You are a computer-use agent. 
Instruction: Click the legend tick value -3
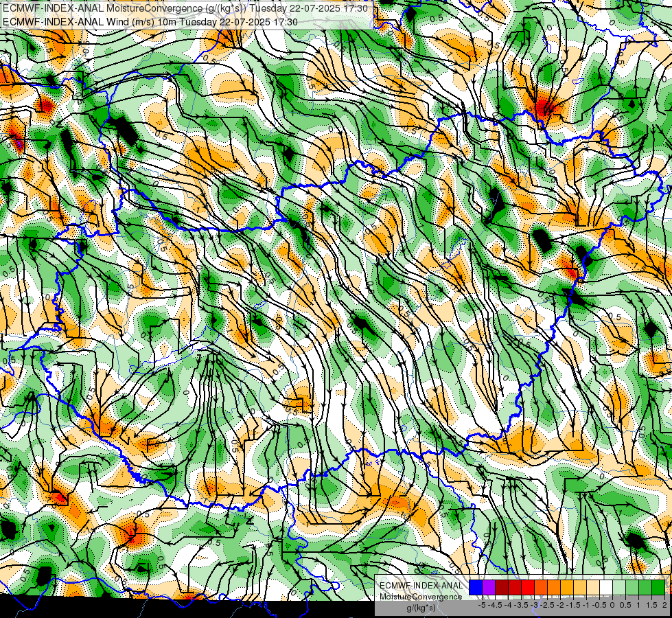tap(535, 605)
